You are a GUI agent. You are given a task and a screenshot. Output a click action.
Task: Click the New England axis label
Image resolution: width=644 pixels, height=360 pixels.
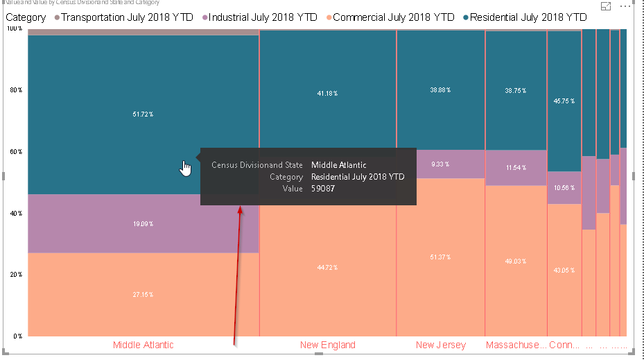click(x=327, y=345)
